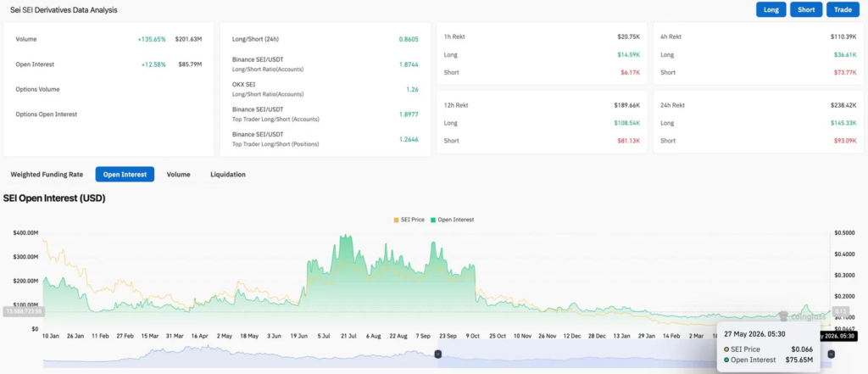
Task: Switch to the Liquidation tab
Action: tap(228, 174)
